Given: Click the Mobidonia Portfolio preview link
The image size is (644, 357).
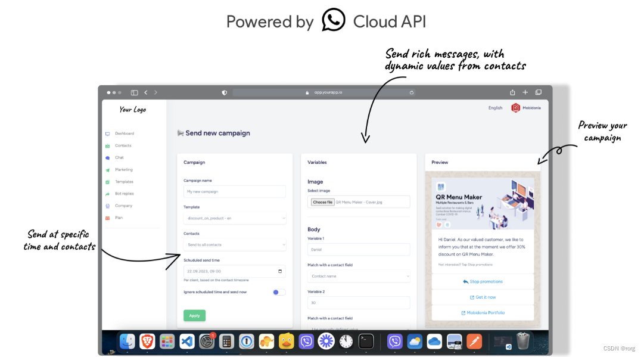Looking at the screenshot, I should (x=483, y=313).
